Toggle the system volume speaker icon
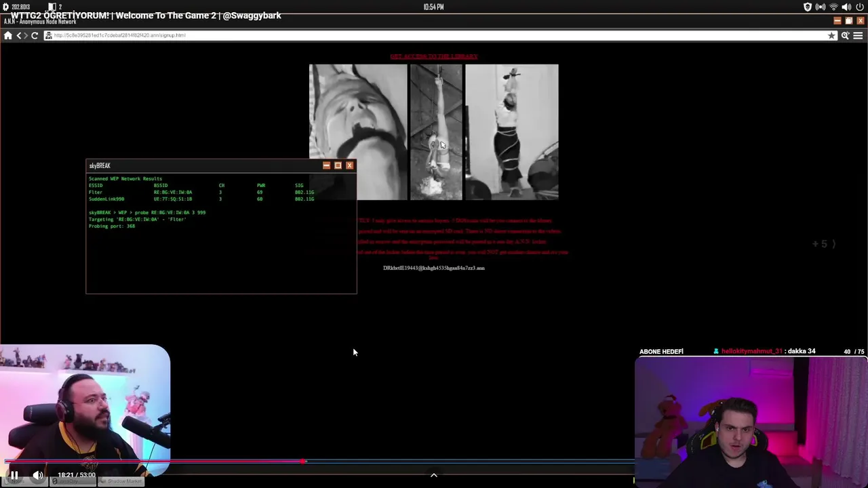 click(846, 7)
